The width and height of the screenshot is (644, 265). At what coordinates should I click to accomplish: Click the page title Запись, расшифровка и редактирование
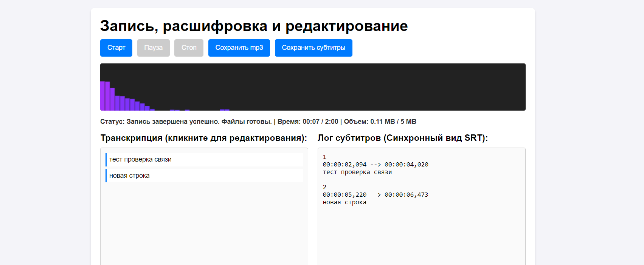pos(254,26)
